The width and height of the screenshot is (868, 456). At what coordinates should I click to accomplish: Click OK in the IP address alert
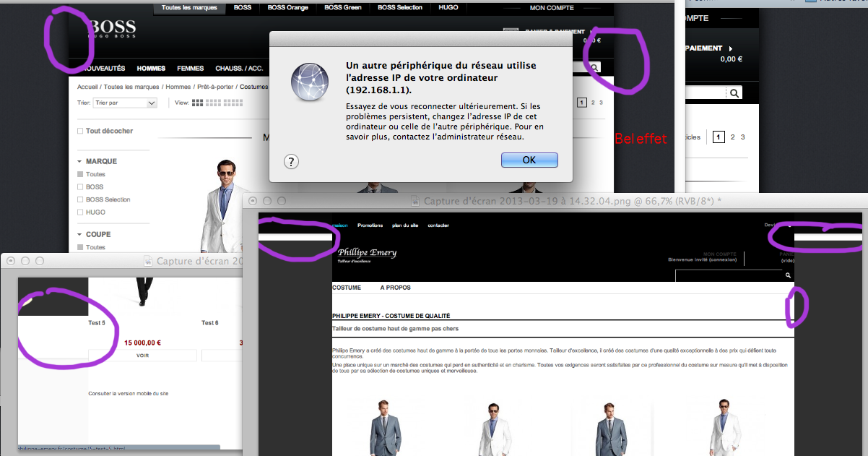(529, 160)
